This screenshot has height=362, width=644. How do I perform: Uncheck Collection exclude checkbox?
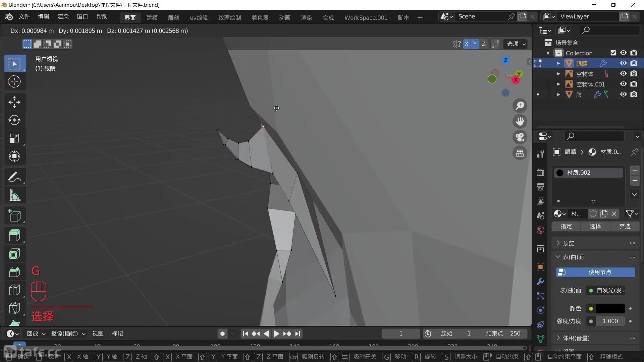(613, 53)
